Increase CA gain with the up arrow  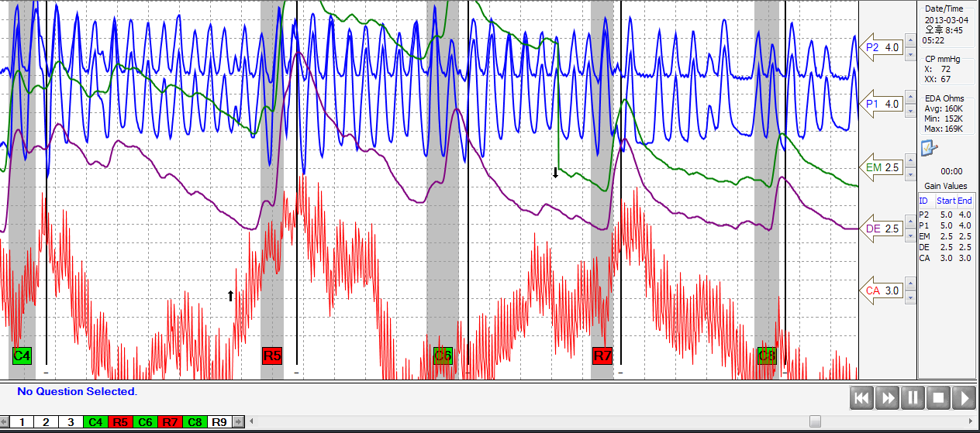(910, 285)
